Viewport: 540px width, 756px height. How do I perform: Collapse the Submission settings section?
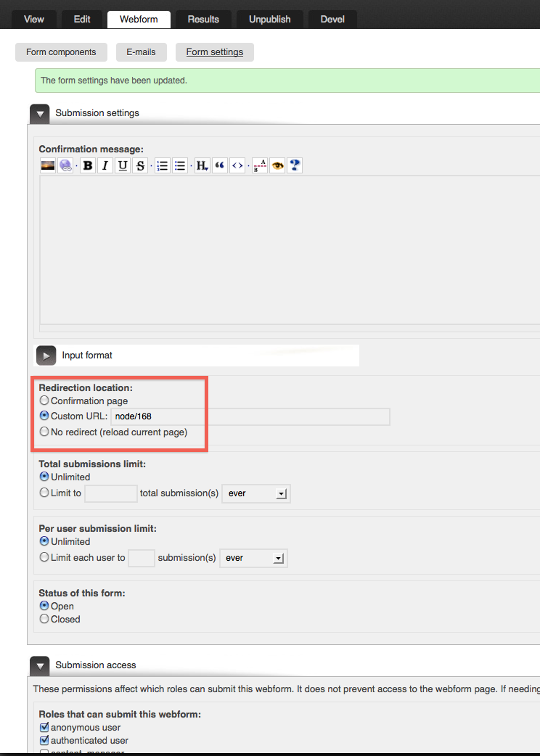tap(39, 114)
